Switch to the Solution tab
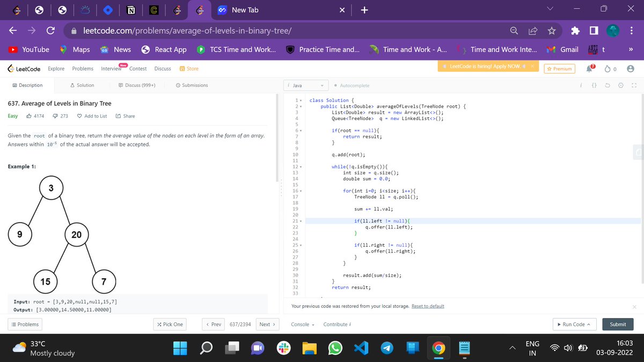644x362 pixels. coord(82,85)
